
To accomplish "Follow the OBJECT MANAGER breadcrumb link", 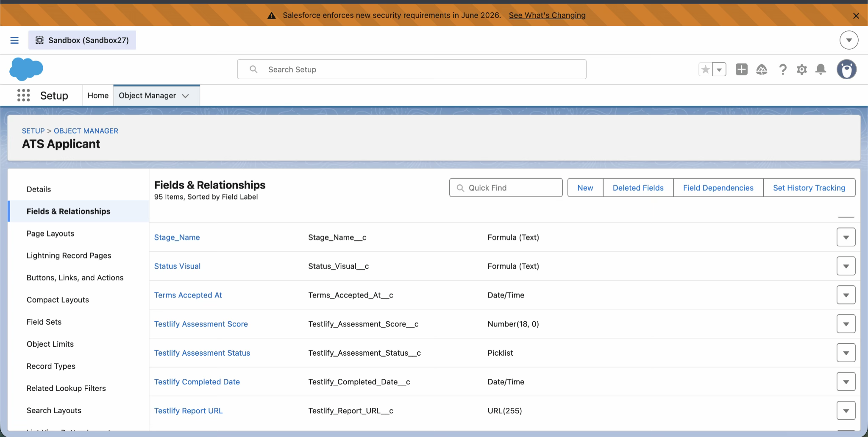I will (86, 131).
